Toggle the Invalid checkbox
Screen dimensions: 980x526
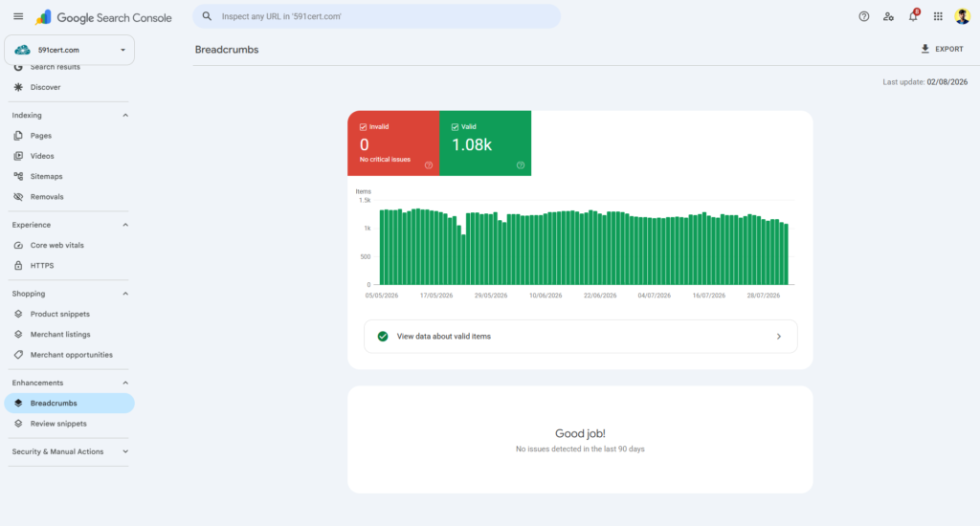click(x=363, y=127)
